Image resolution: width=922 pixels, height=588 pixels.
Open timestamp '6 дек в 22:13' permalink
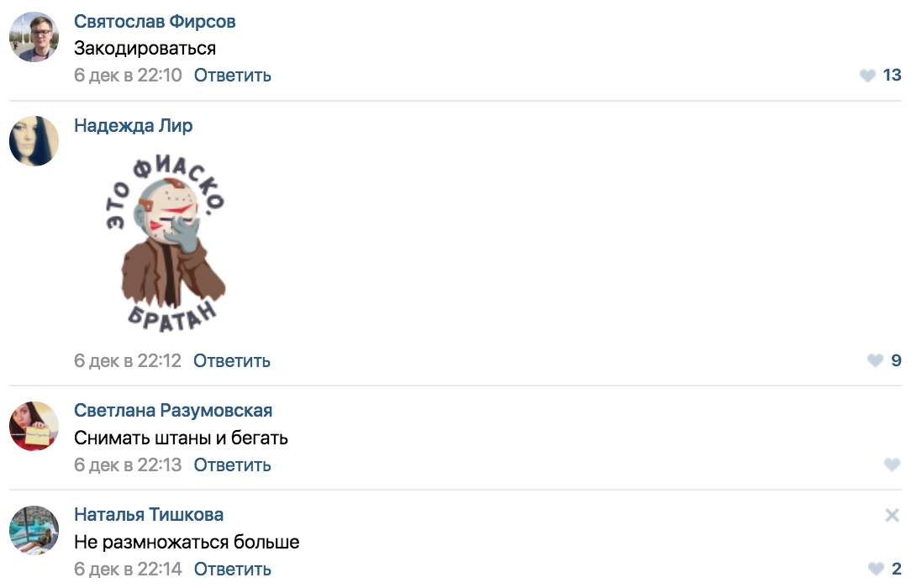(x=128, y=465)
